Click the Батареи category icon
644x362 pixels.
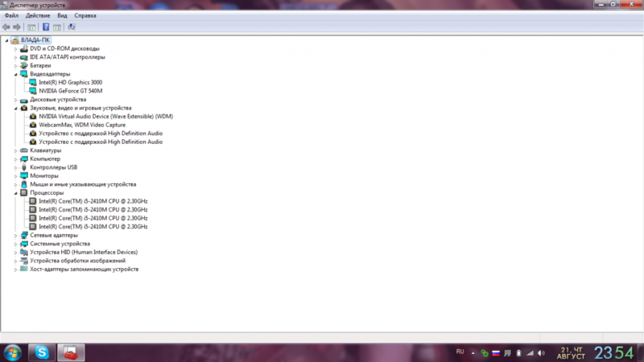[x=24, y=66]
